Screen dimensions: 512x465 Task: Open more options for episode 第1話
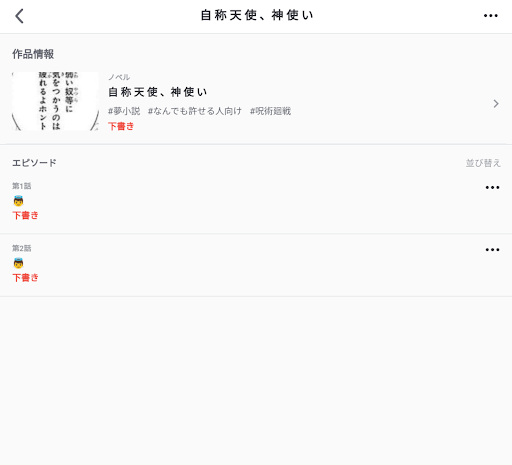(492, 187)
